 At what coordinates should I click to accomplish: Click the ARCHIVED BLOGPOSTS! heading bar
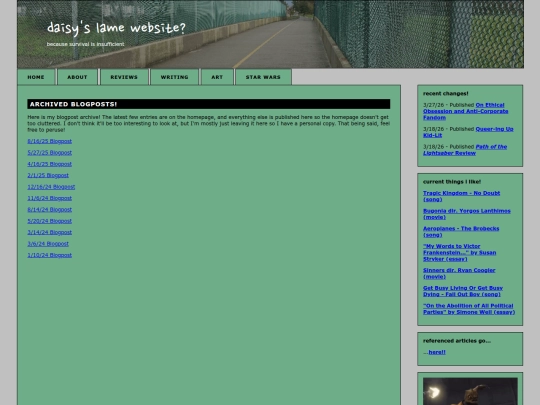(x=209, y=104)
